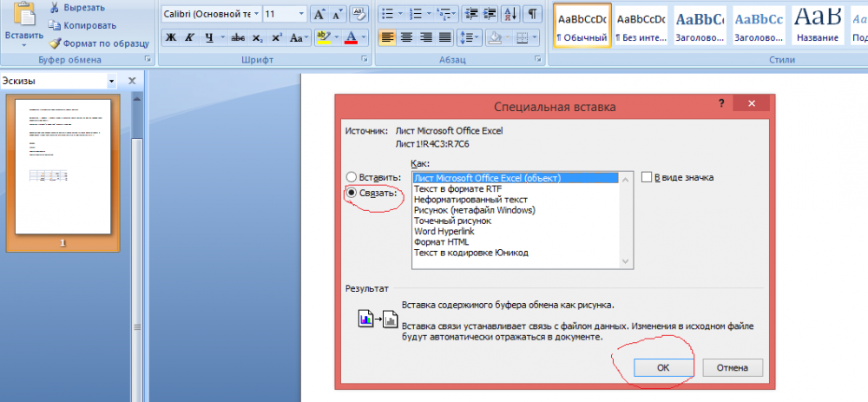This screenshot has width=868, height=402.
Task: Enable the В виде значка checkbox
Action: coord(647,177)
